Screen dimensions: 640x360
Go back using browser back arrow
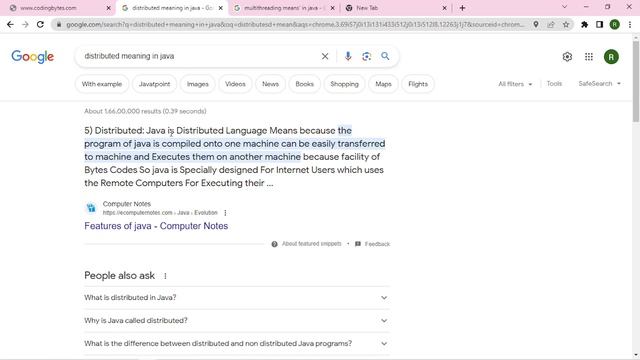click(10, 24)
